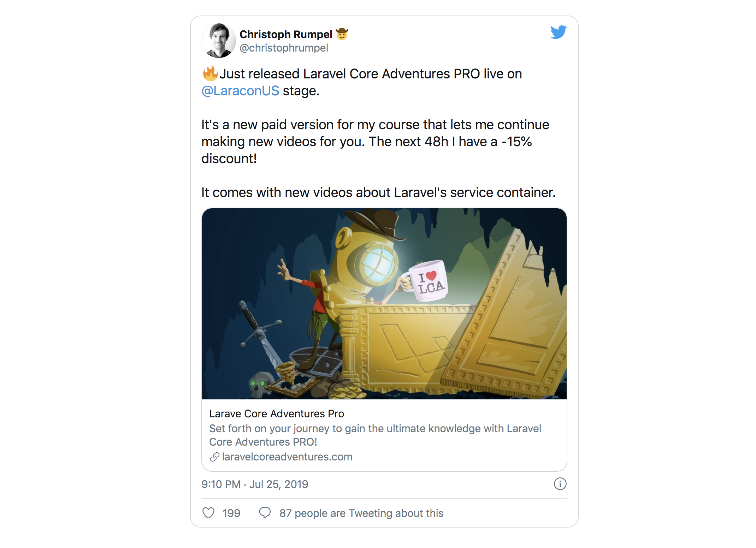The image size is (756, 548).
Task: Click the reply speech bubble icon
Action: 265,513
